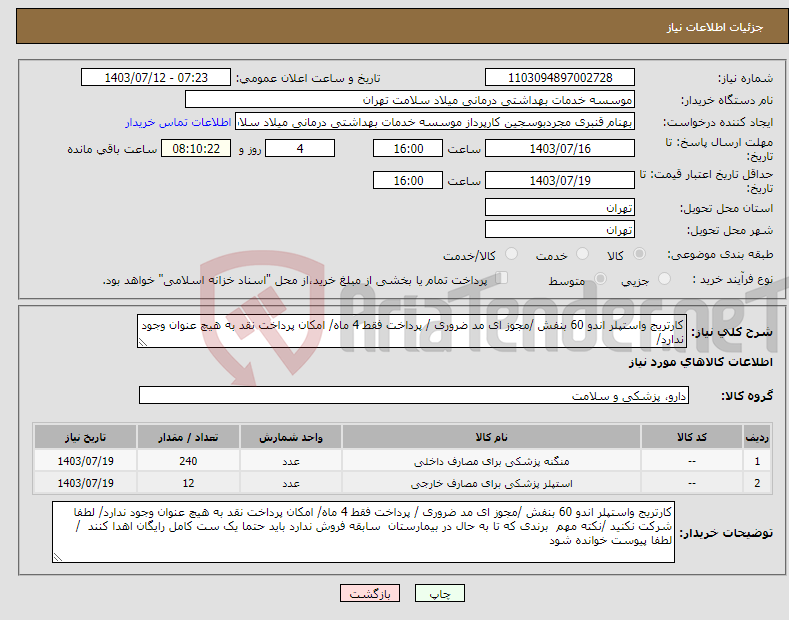Screen dimensions: 789x620
Task: Click the شرح کلی نیاز description textarea
Action: (x=412, y=332)
